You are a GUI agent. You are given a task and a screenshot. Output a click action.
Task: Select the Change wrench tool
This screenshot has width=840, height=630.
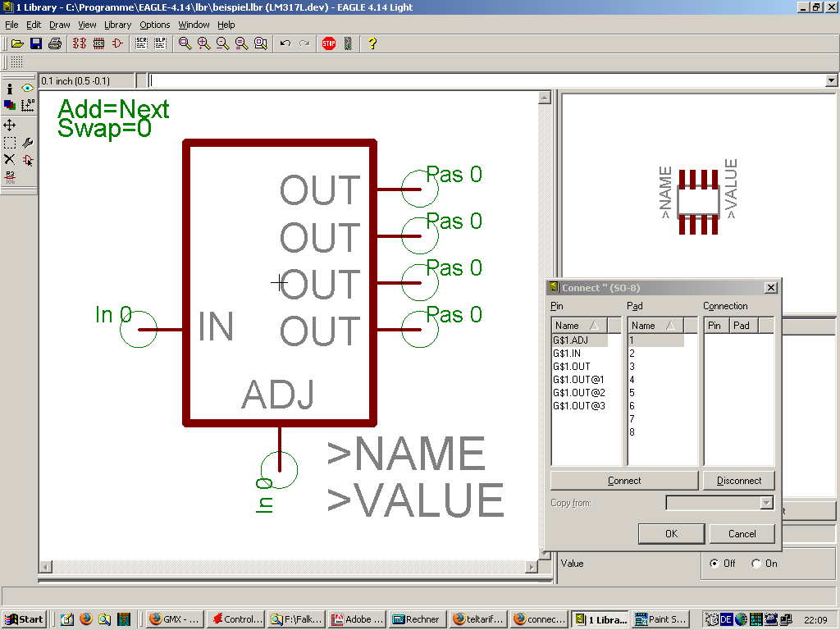tap(27, 143)
